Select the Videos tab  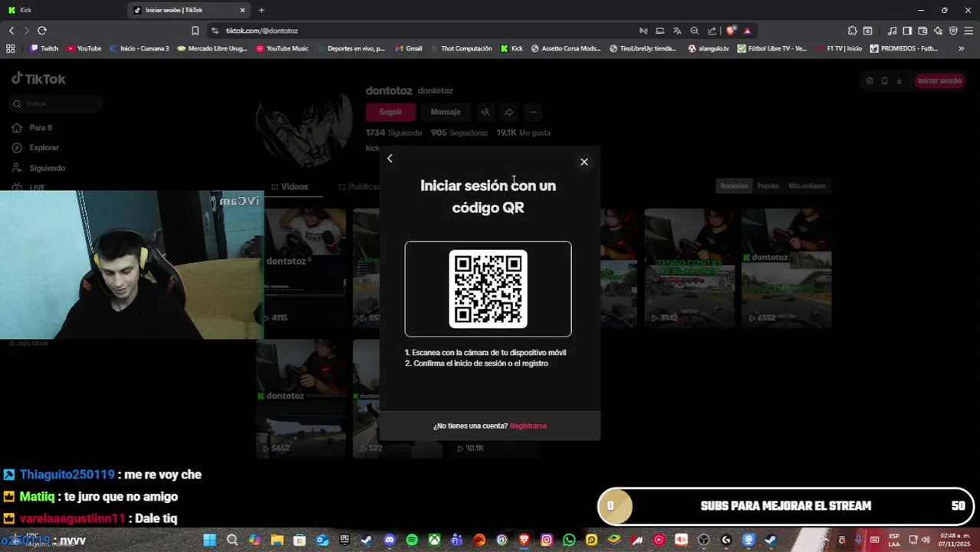click(x=289, y=186)
